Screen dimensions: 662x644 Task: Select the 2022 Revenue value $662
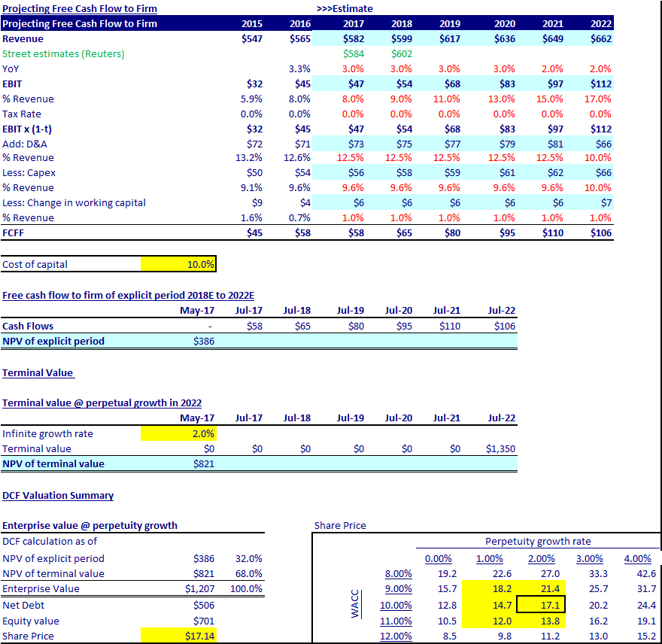click(600, 38)
